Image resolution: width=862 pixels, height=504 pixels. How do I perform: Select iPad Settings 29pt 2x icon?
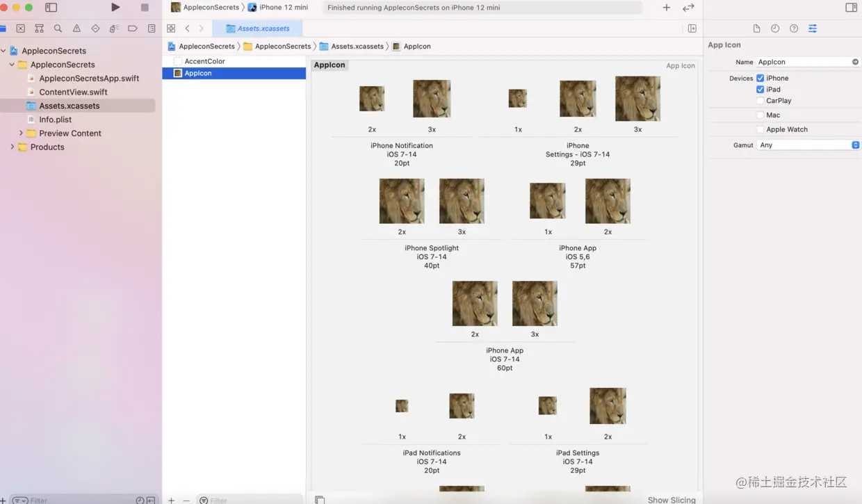click(608, 406)
